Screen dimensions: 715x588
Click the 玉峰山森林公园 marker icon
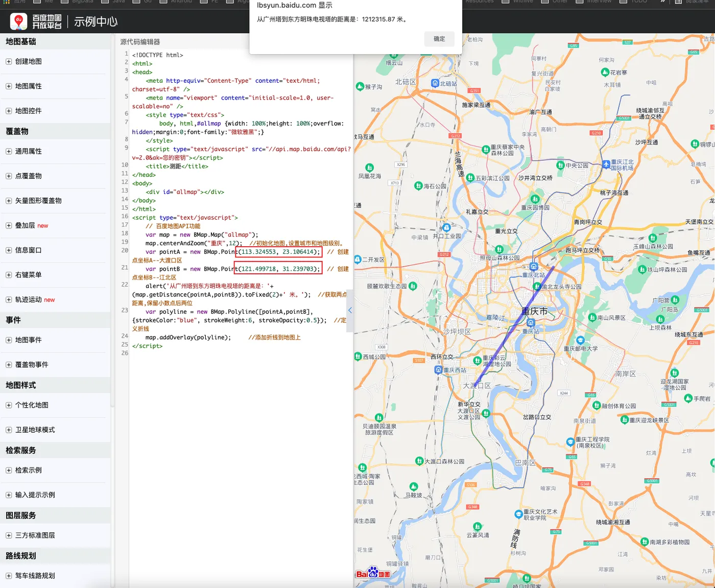coord(652,238)
